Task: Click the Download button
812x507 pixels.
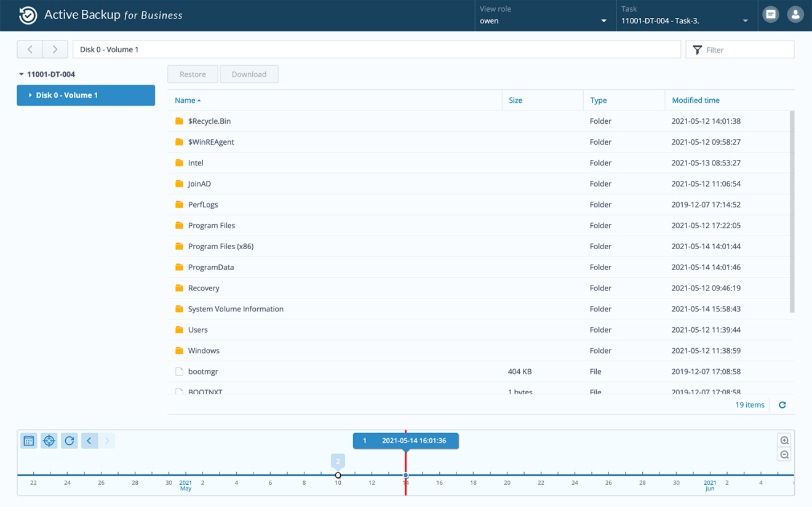Action: (249, 74)
